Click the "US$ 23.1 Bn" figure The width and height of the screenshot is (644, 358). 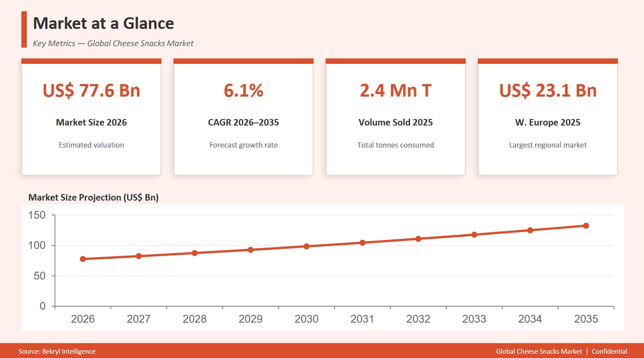[548, 91]
